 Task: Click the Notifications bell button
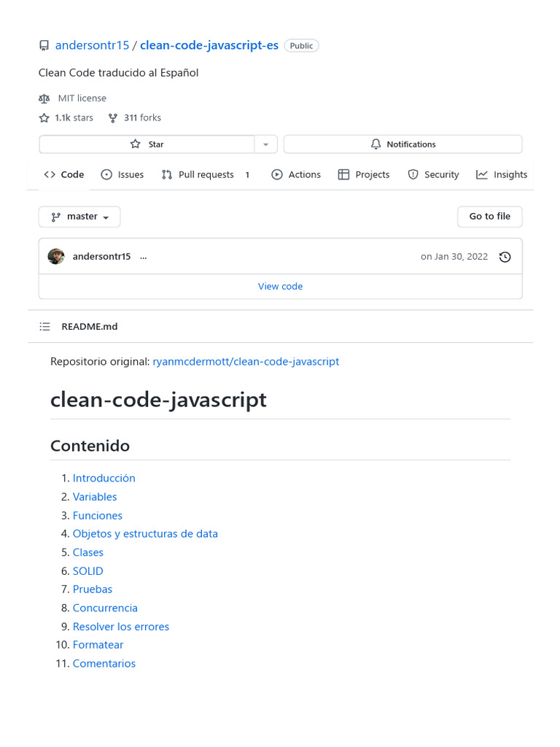pyautogui.click(x=402, y=144)
